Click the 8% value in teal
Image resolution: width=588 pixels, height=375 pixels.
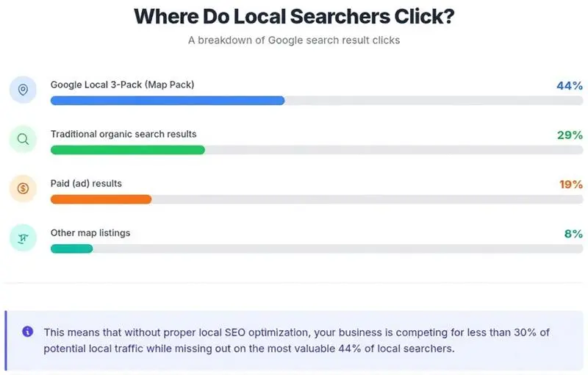point(573,234)
